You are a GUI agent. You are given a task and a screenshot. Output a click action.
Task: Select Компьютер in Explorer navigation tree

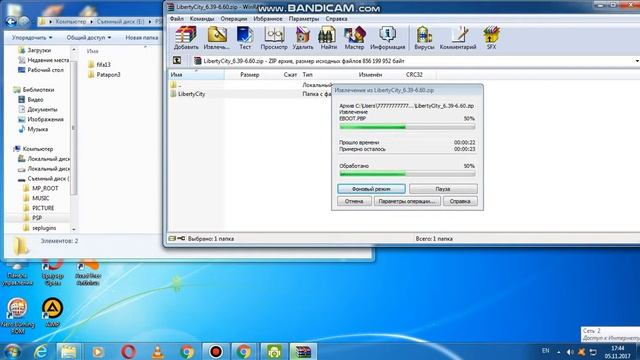click(33, 149)
